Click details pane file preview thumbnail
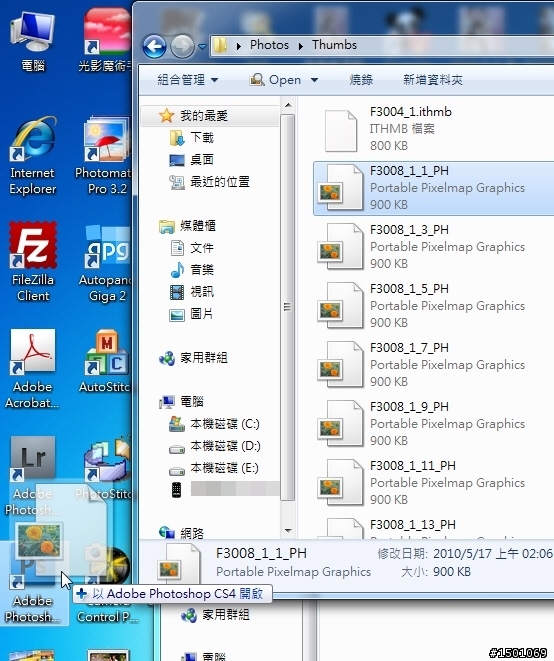554x661 pixels. point(179,562)
